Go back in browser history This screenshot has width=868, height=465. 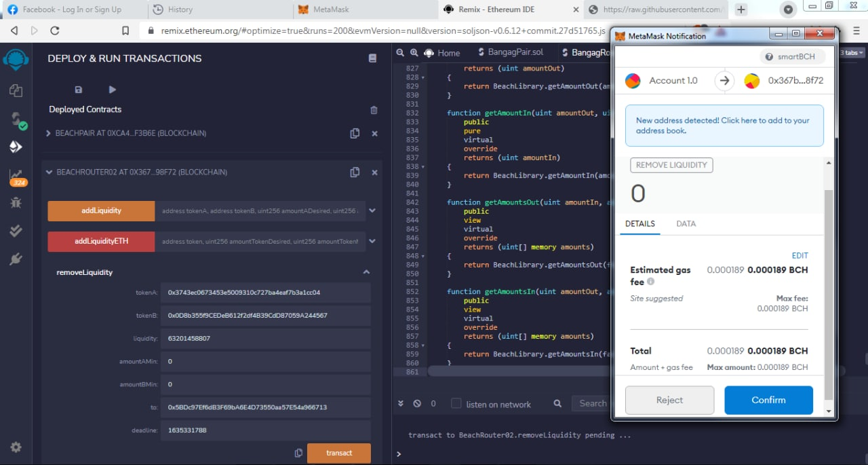coord(14,31)
